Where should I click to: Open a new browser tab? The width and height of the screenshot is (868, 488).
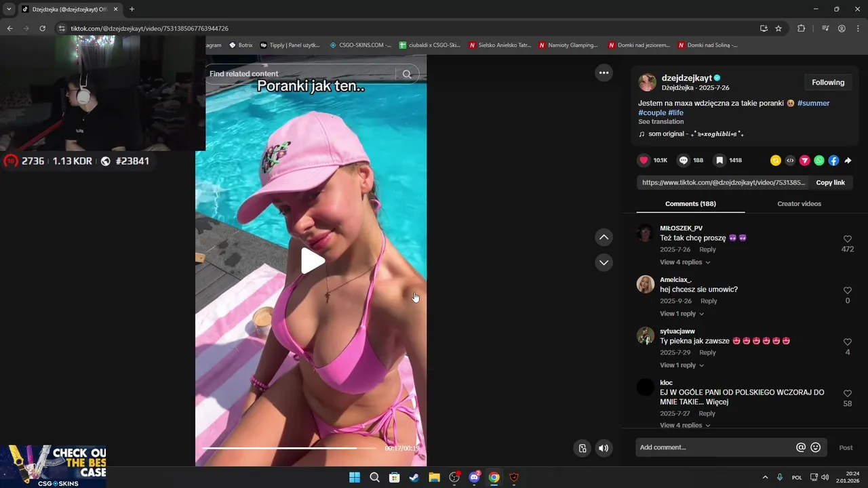coord(132,9)
